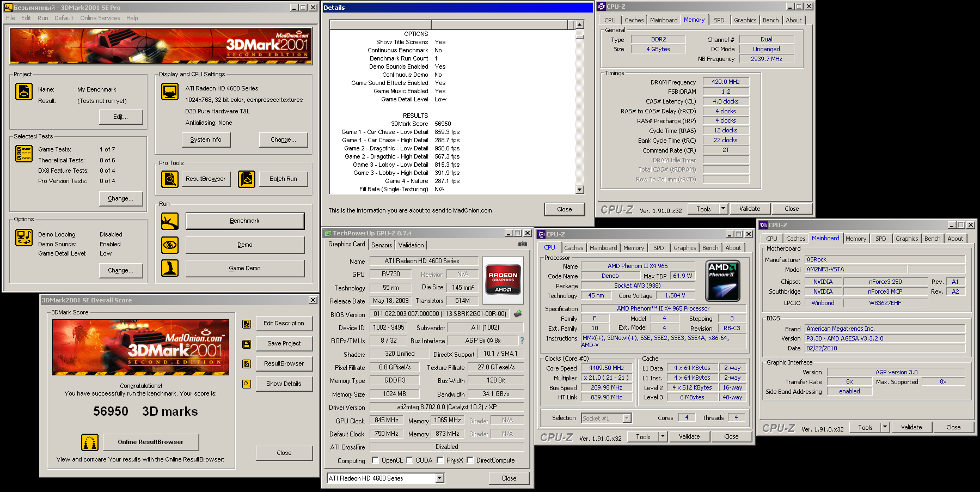This screenshot has height=492, width=980.
Task: Click the Selected Tests checklist icon
Action: (23, 154)
